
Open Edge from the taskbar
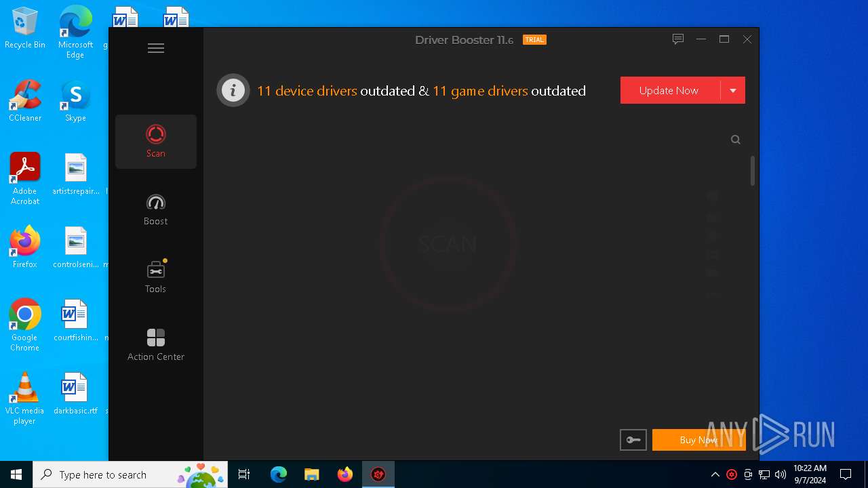(x=279, y=474)
